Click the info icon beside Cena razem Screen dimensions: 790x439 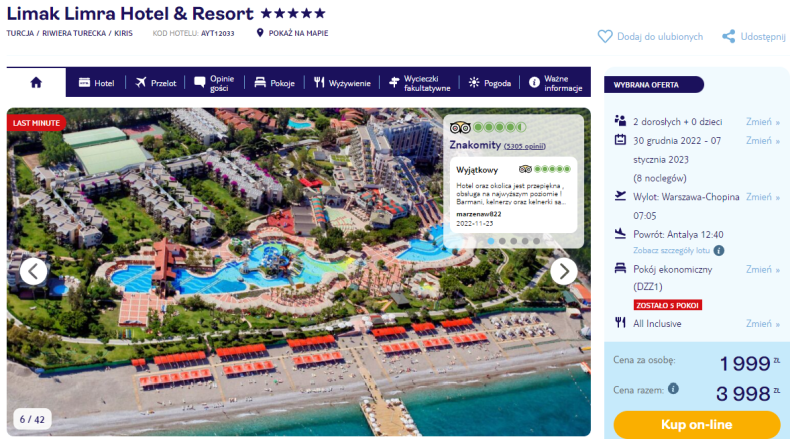point(673,389)
